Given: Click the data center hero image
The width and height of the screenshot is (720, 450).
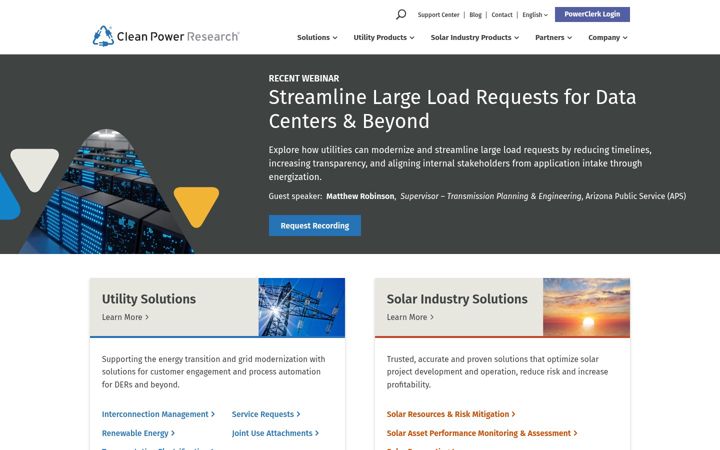Looking at the screenshot, I should tap(109, 191).
